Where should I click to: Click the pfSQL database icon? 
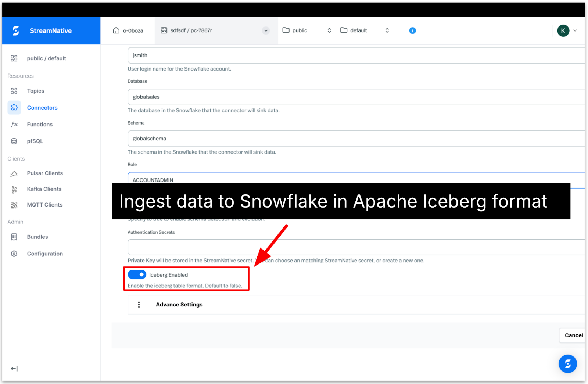(x=14, y=141)
